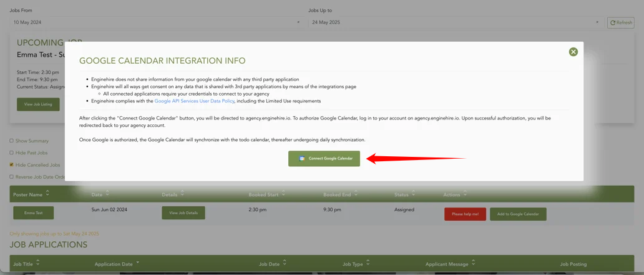
Task: Click the 'Only showing jobs up to' notice
Action: (54, 234)
